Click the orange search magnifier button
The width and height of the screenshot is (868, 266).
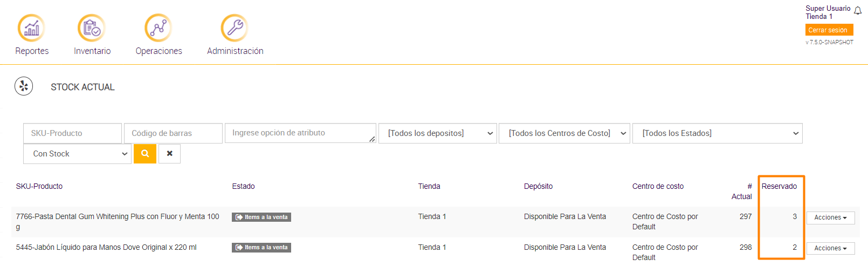[x=145, y=154]
